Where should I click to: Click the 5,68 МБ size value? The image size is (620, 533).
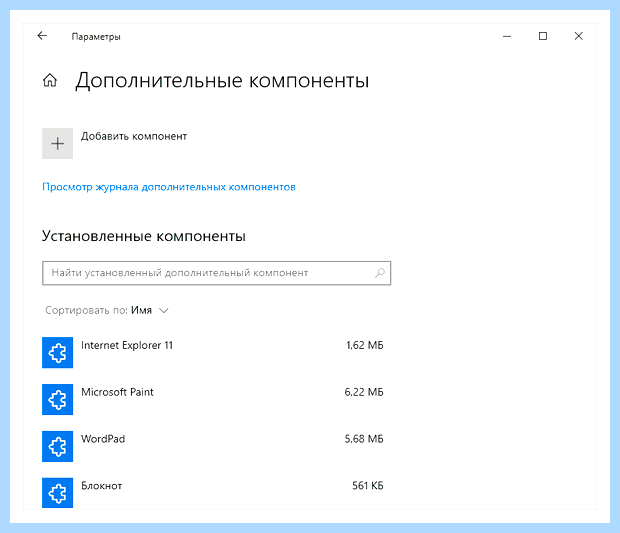coord(364,439)
